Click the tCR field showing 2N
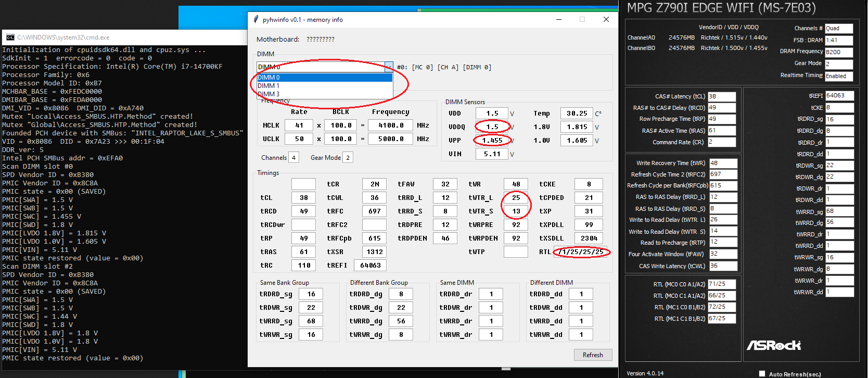This screenshot has width=868, height=378. (x=375, y=184)
